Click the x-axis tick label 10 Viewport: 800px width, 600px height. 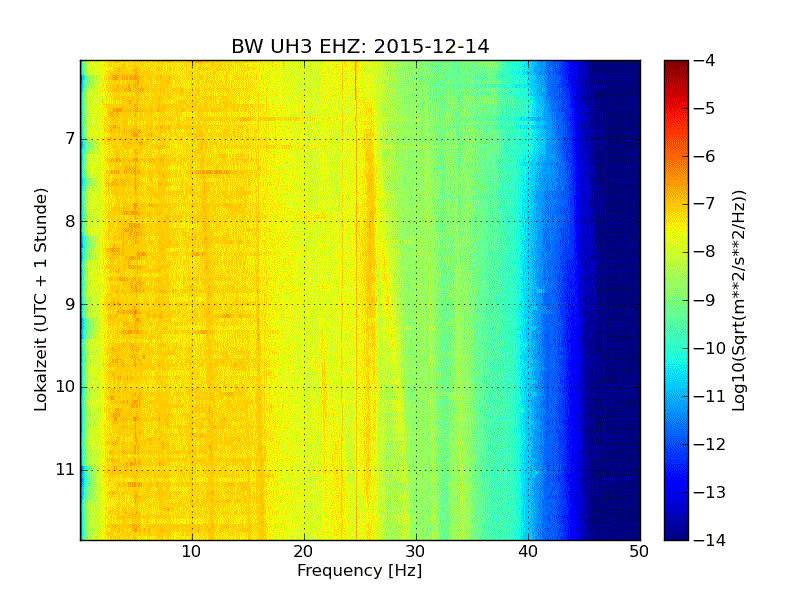point(191,552)
